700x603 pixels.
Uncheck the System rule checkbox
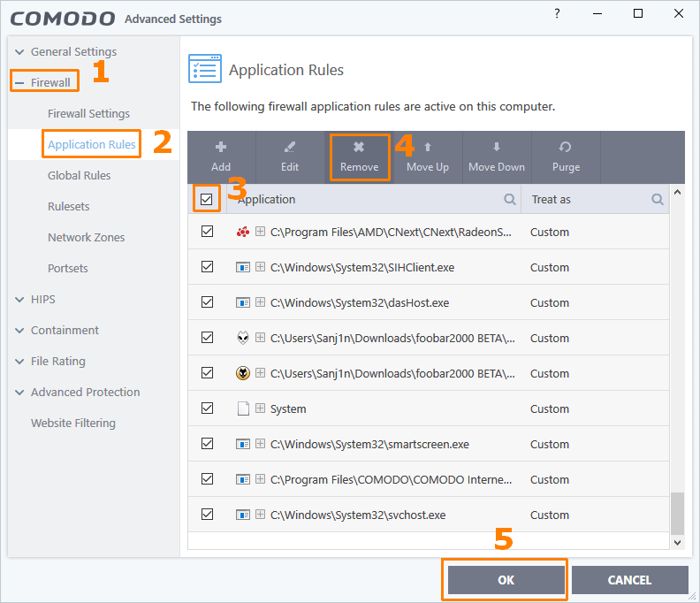[x=207, y=408]
